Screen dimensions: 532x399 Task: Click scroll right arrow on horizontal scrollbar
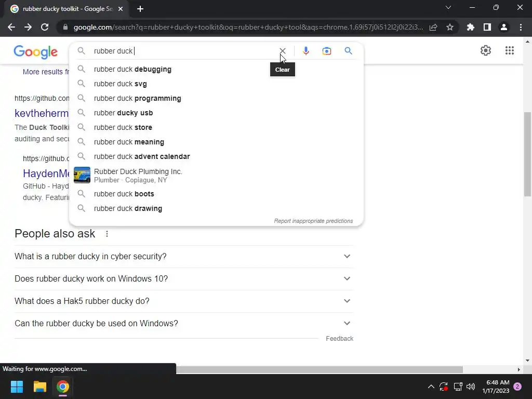(519, 369)
